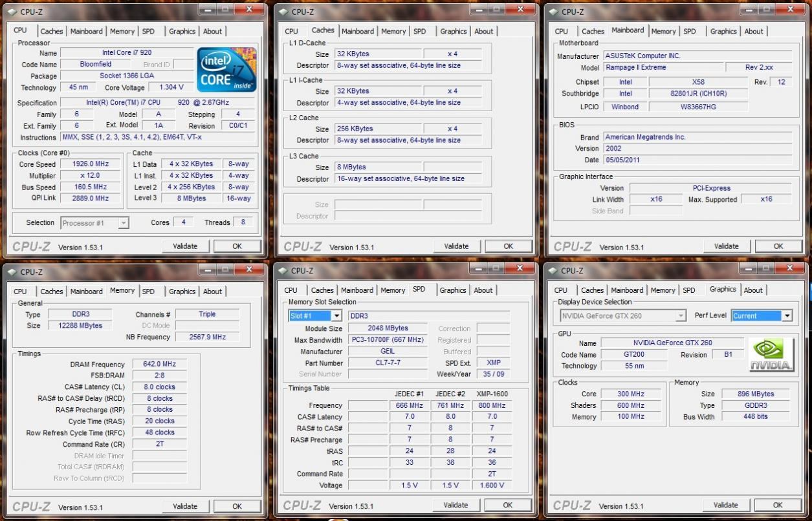Switch to Mainboard tab in CPU window

pos(86,31)
